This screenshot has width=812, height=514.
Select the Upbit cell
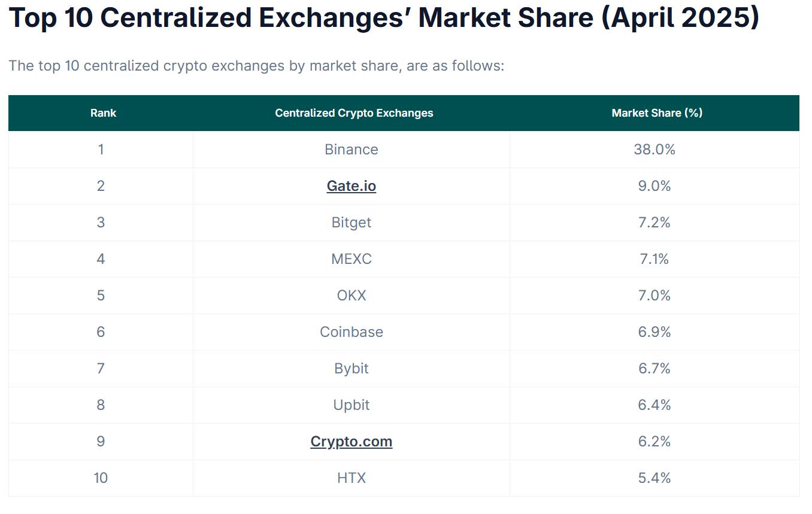(x=351, y=405)
